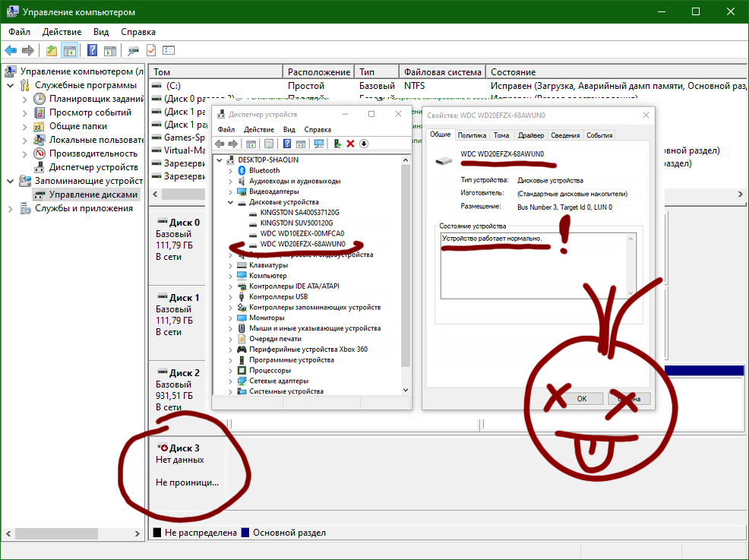
Task: Select Диспетчер устройств in left tree
Action: [x=93, y=167]
